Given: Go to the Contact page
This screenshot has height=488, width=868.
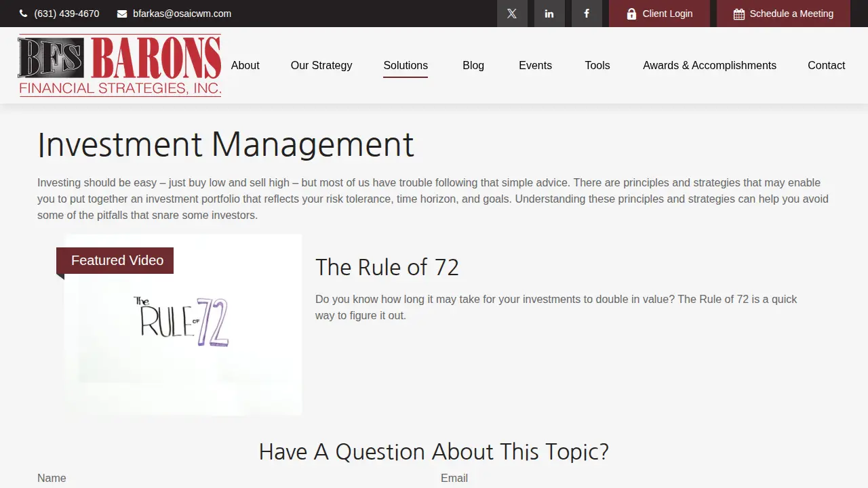Looking at the screenshot, I should 827,66.
